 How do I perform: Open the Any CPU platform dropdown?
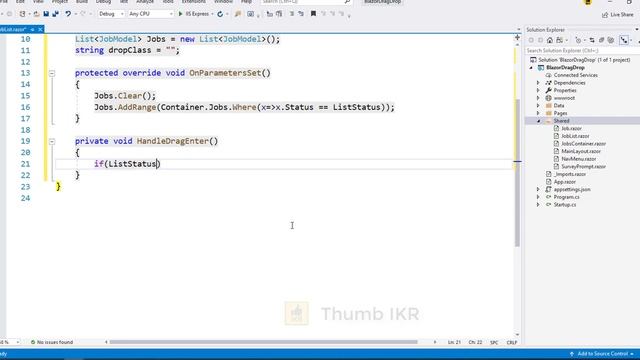point(151,14)
